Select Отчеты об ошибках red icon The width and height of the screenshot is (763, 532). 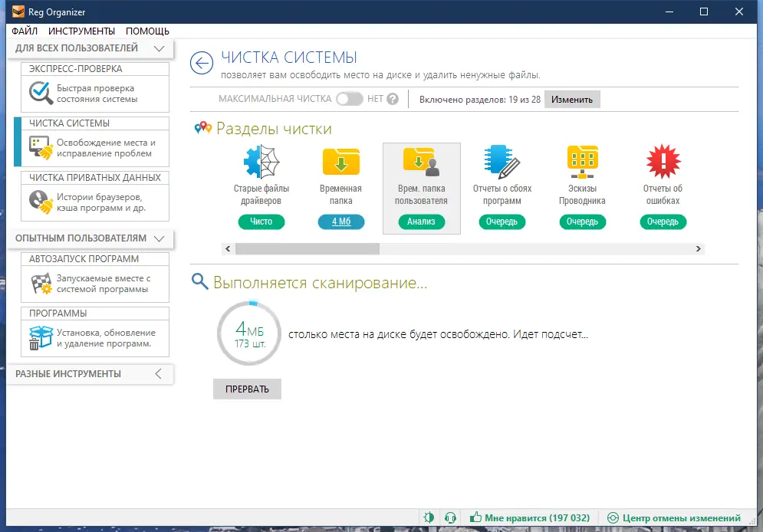(x=663, y=162)
